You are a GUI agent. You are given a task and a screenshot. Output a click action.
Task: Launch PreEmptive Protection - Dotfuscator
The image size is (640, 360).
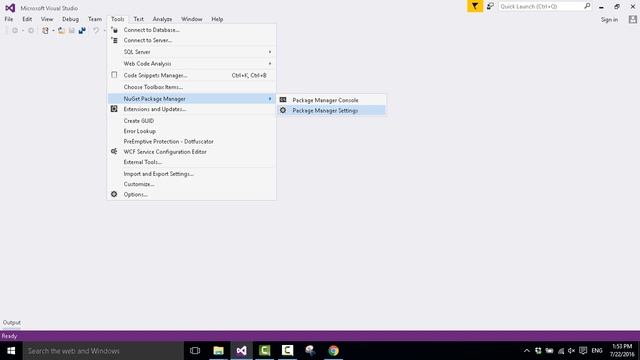click(191, 141)
